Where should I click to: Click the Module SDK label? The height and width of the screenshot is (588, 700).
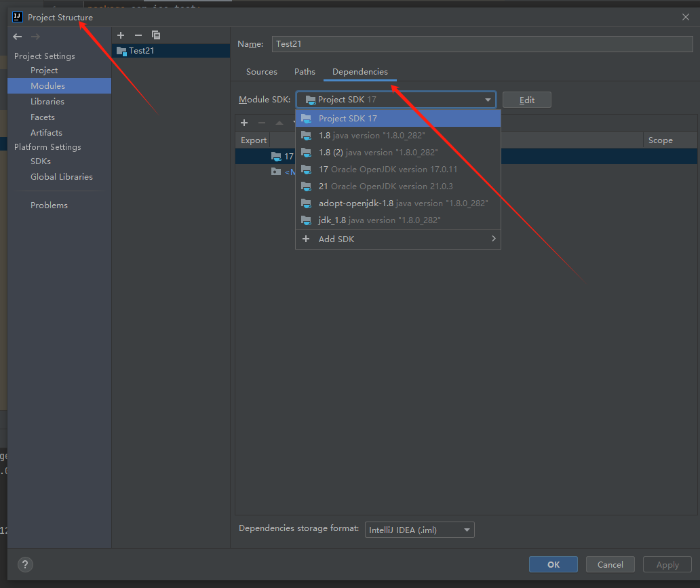265,100
